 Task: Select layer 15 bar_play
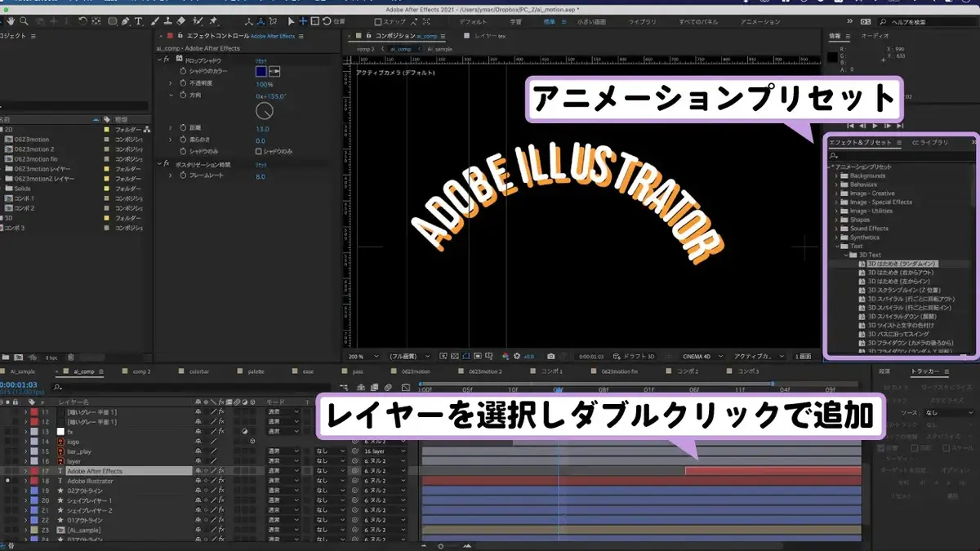click(79, 451)
